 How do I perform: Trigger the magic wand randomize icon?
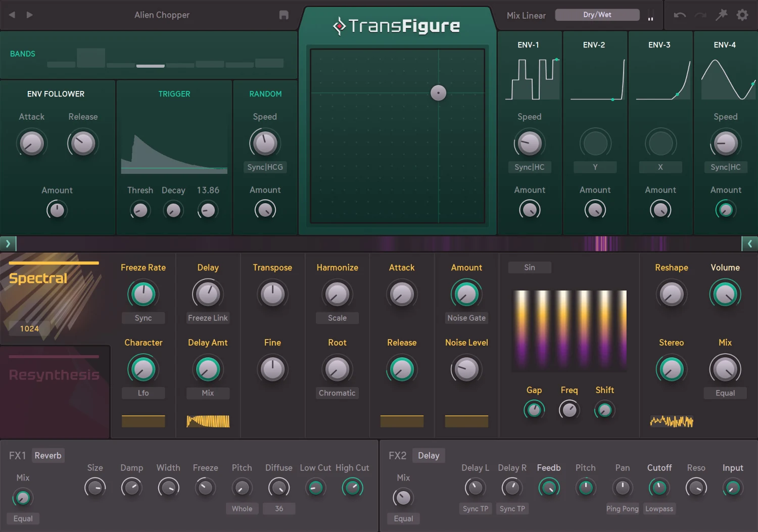(722, 15)
